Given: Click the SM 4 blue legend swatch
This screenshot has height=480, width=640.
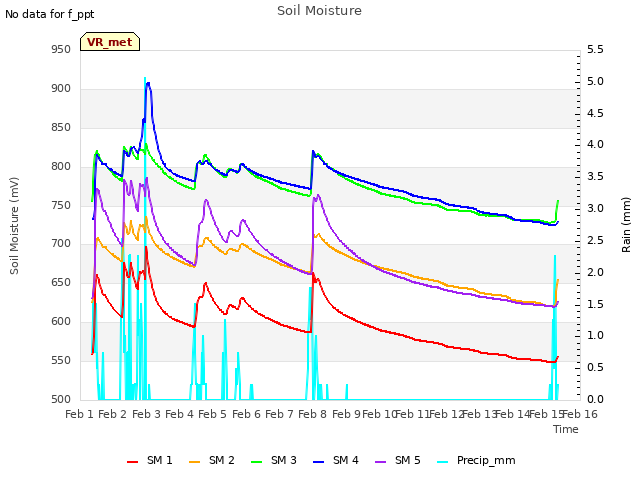Looking at the screenshot, I should 318,462.
